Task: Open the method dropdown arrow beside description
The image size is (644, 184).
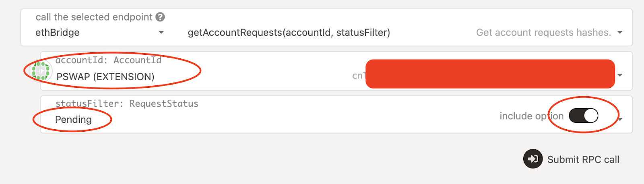Action: pos(620,33)
